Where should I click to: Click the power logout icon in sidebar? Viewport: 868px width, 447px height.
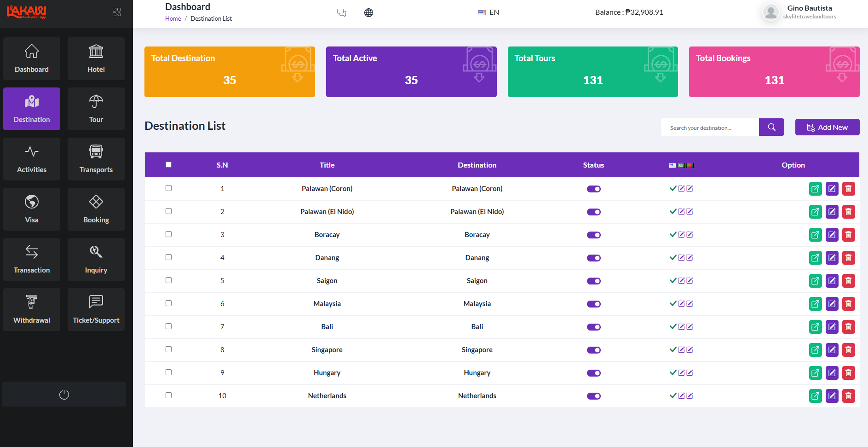[64, 395]
